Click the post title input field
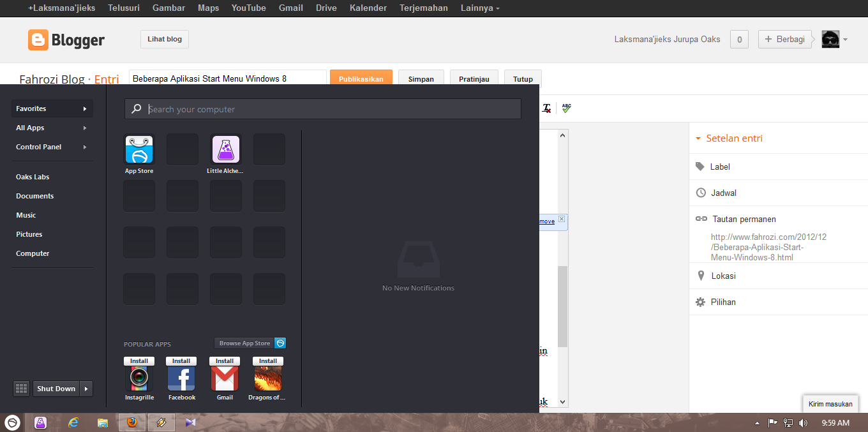868x432 pixels. (228, 78)
